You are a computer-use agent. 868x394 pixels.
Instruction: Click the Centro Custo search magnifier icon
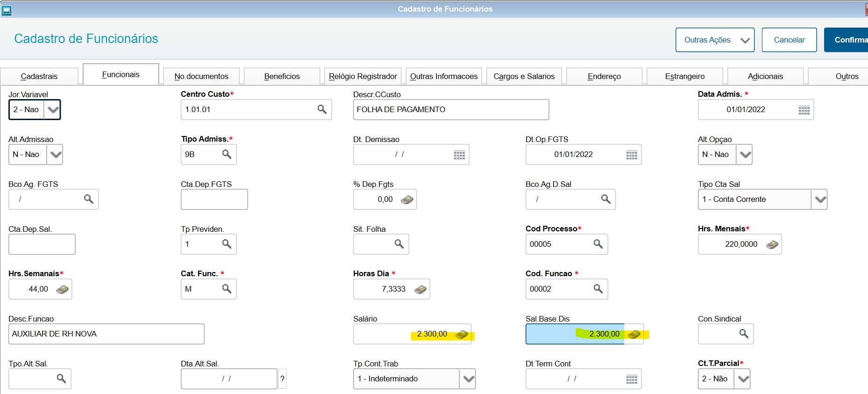[322, 109]
